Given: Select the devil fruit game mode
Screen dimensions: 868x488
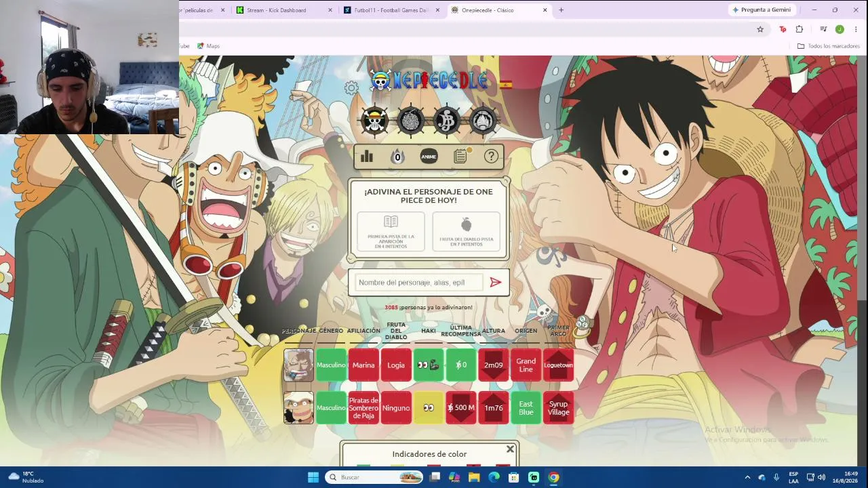Looking at the screenshot, I should [410, 121].
